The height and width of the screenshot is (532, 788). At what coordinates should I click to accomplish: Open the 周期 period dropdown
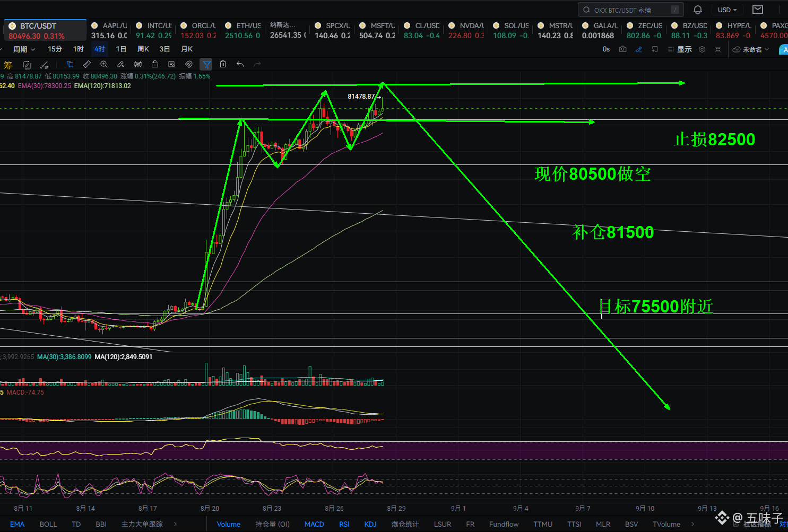tap(24, 49)
